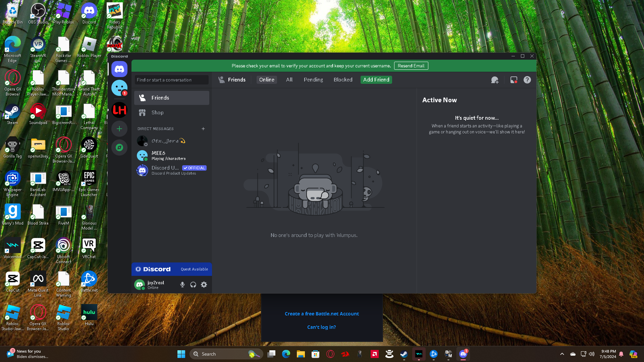Focus the Find or start a conversation field
This screenshot has height=362, width=644.
coord(172,80)
